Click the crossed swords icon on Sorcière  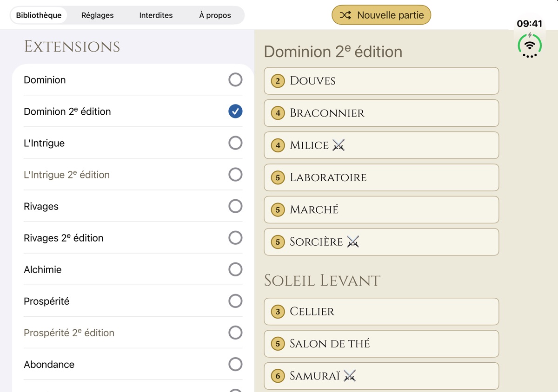[353, 242]
